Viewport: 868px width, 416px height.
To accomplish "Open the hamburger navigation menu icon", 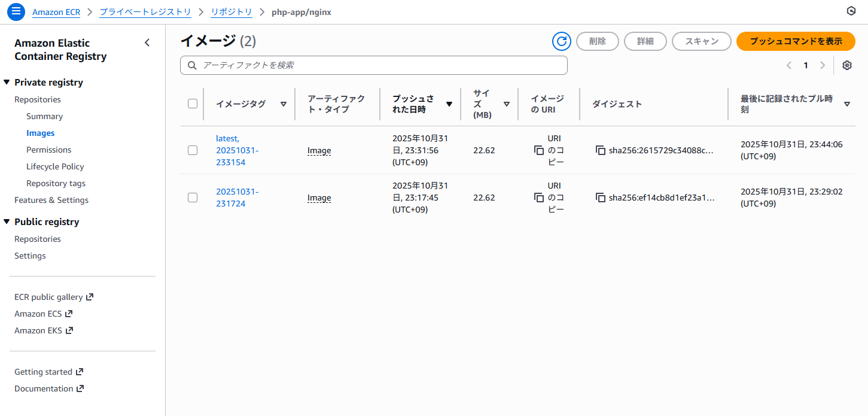I will point(16,11).
